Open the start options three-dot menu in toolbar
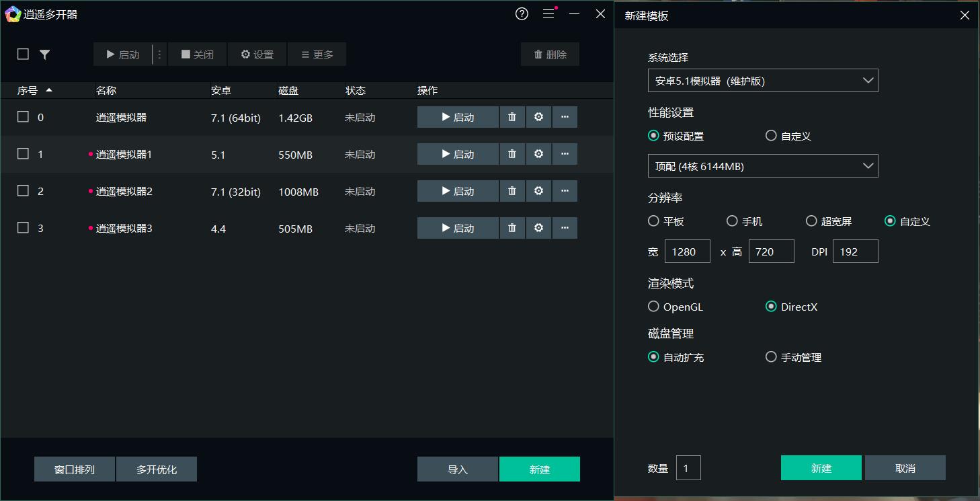The width and height of the screenshot is (980, 501). (x=159, y=54)
